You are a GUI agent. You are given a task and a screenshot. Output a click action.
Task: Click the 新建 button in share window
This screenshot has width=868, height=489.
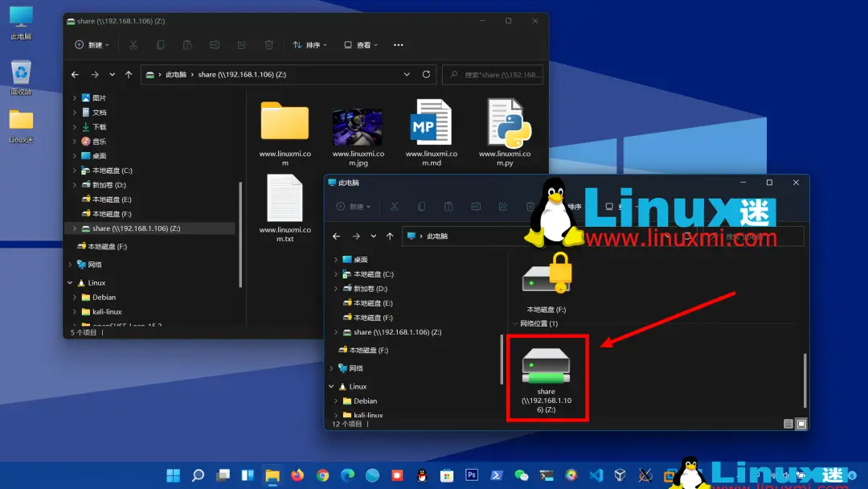[92, 45]
